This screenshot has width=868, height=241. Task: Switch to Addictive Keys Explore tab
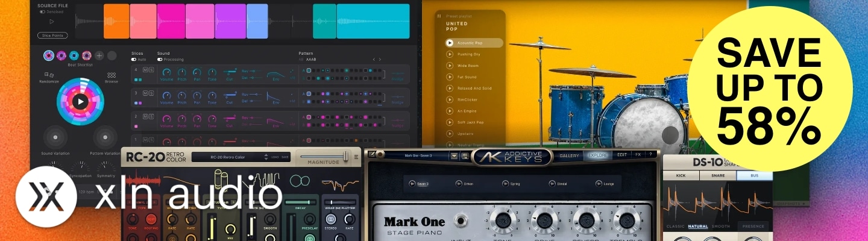[x=598, y=155]
